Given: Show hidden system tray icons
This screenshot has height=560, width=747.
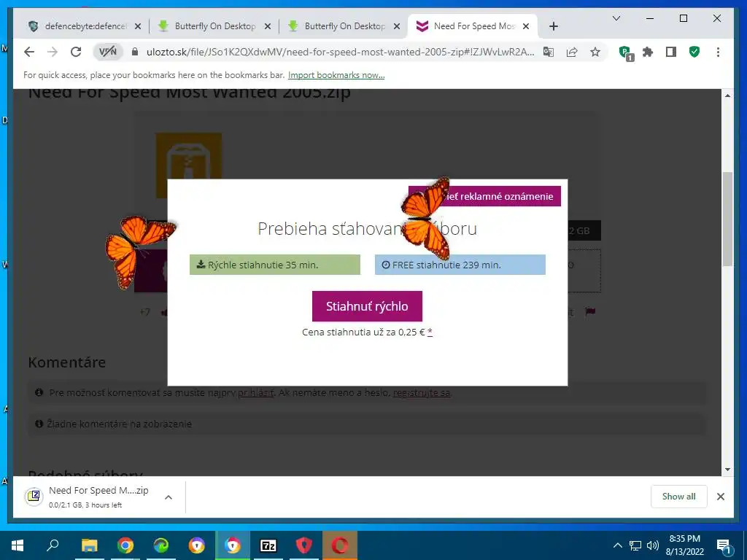Looking at the screenshot, I should (617, 545).
